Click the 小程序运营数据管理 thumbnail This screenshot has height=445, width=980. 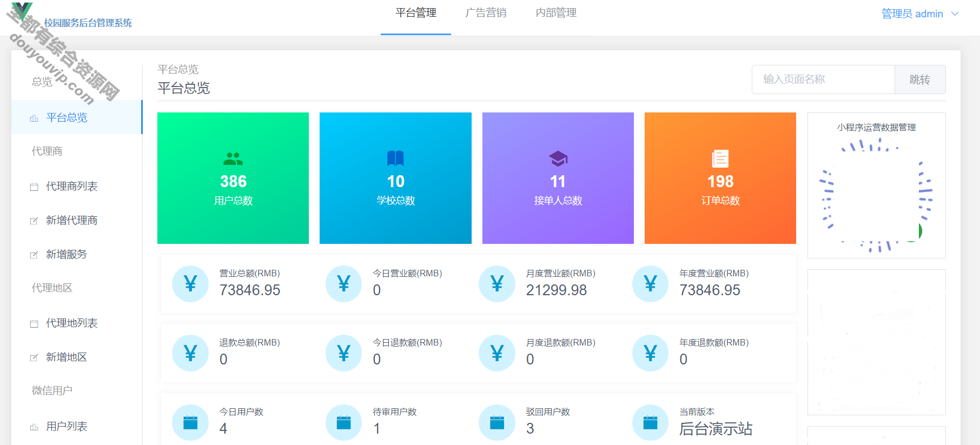pos(877,185)
